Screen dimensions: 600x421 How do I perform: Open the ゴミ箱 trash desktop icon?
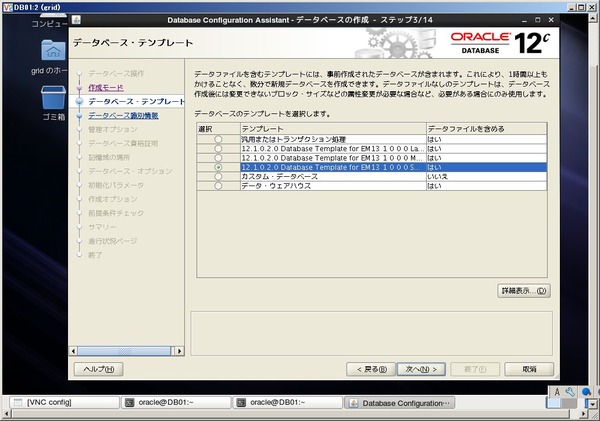point(53,98)
